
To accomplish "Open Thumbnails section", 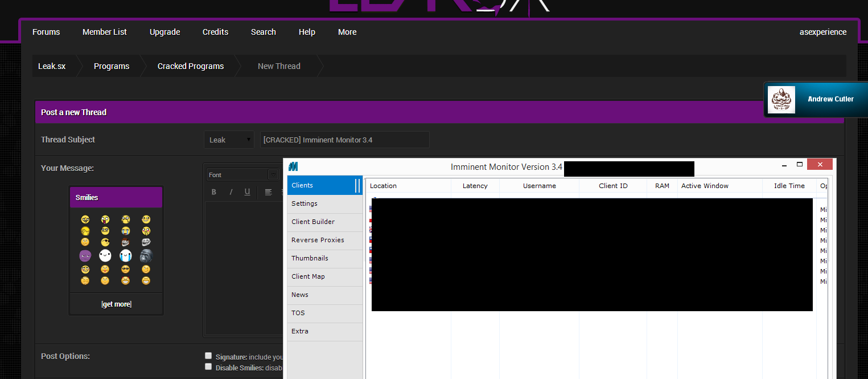I will [x=324, y=258].
